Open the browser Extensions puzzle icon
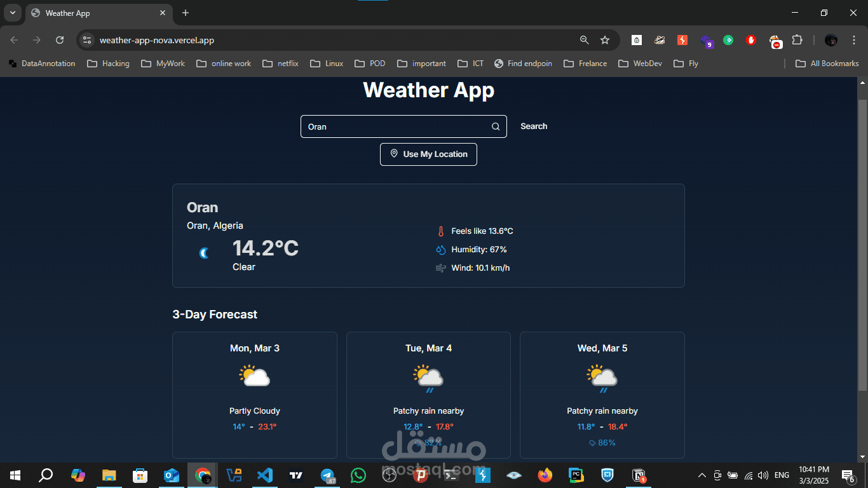 click(x=797, y=39)
